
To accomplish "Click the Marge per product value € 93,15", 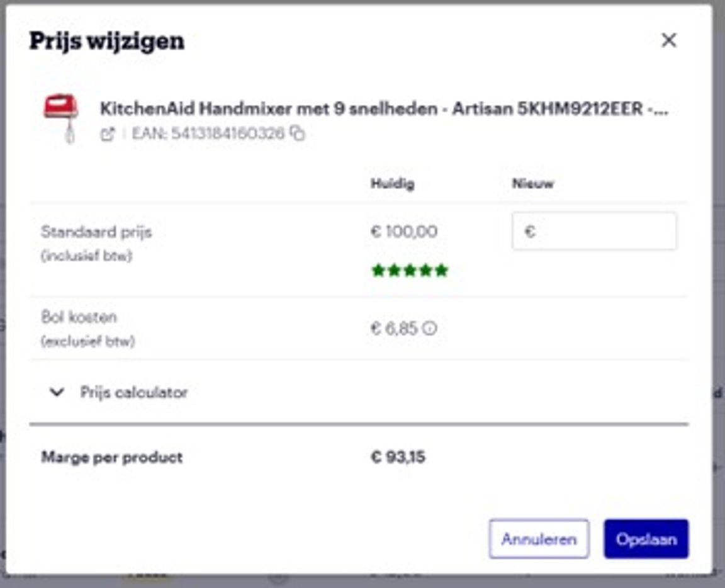I will tap(398, 458).
